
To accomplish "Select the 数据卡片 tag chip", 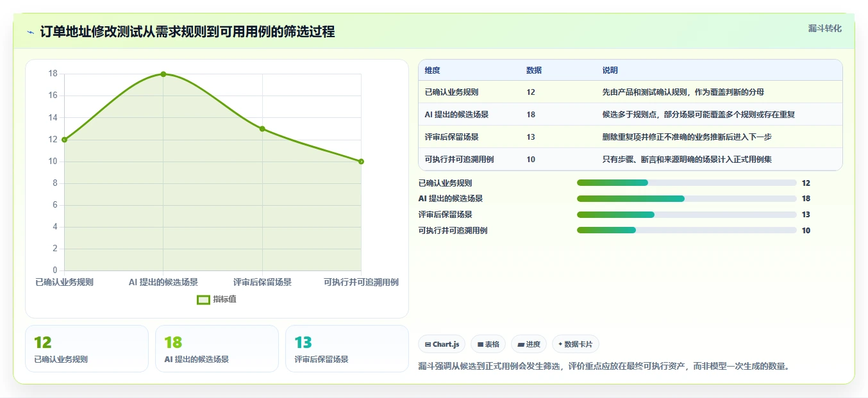I will coord(576,344).
